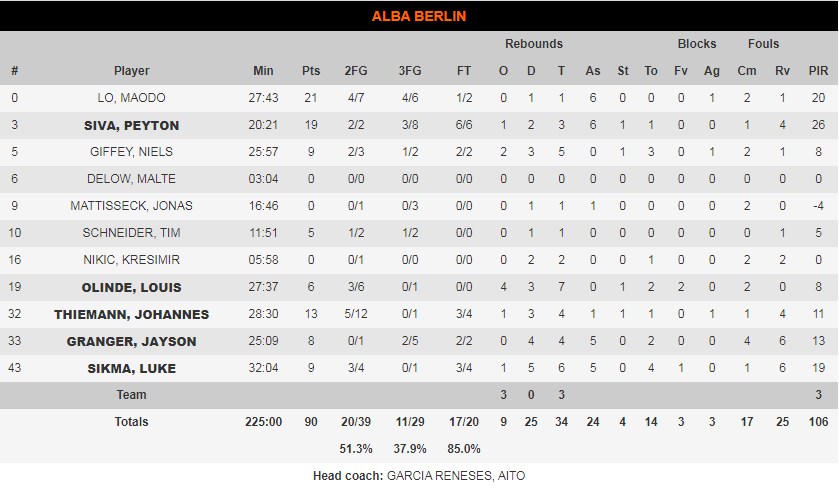The image size is (839, 494).
Task: Select GRANGER, JAYSON player name
Action: [131, 341]
